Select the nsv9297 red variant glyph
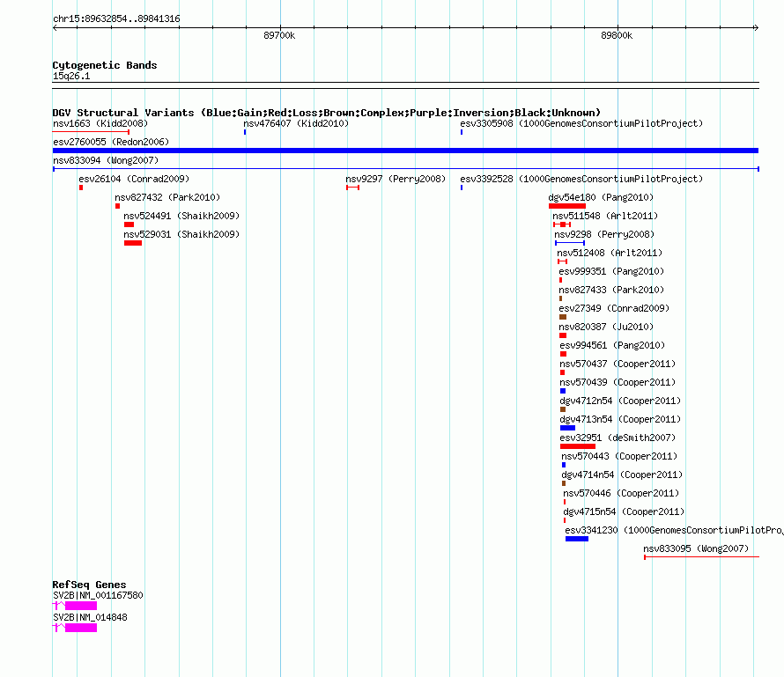This screenshot has height=677, width=784. pyautogui.click(x=352, y=188)
